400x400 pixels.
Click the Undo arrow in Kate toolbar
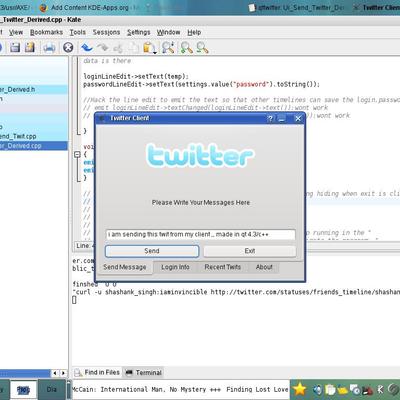point(87,47)
